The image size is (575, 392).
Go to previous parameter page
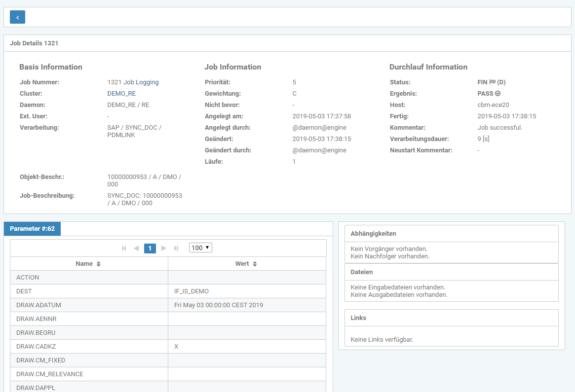pos(136,248)
